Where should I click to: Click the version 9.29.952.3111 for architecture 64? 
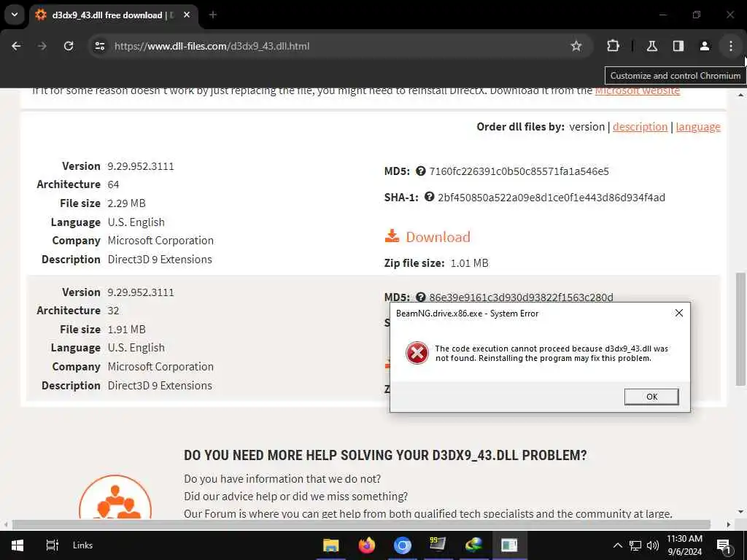141,166
